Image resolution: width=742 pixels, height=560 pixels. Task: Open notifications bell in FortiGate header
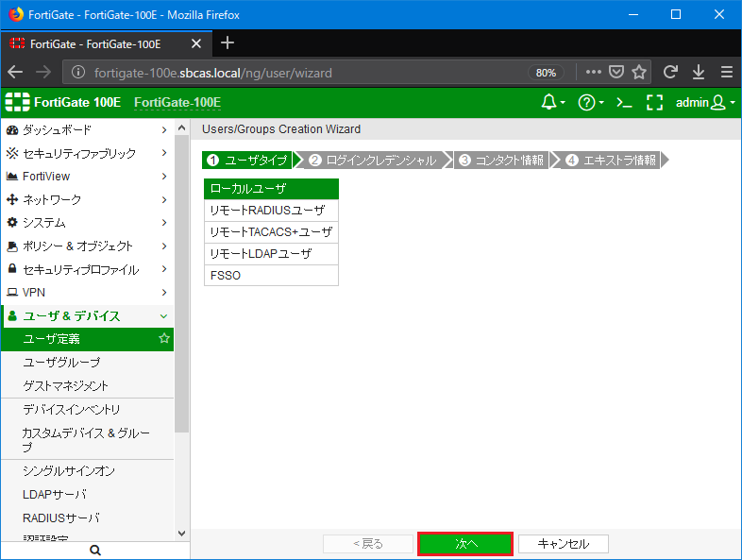point(552,102)
